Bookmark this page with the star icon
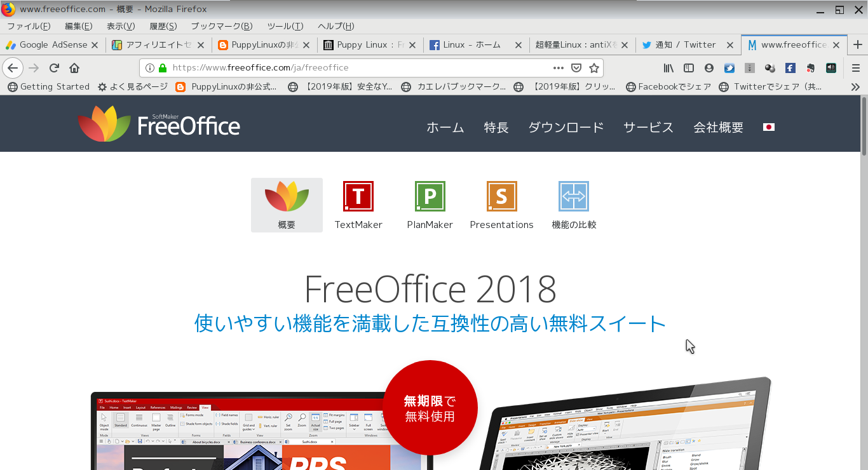Viewport: 868px width, 470px height. (594, 68)
